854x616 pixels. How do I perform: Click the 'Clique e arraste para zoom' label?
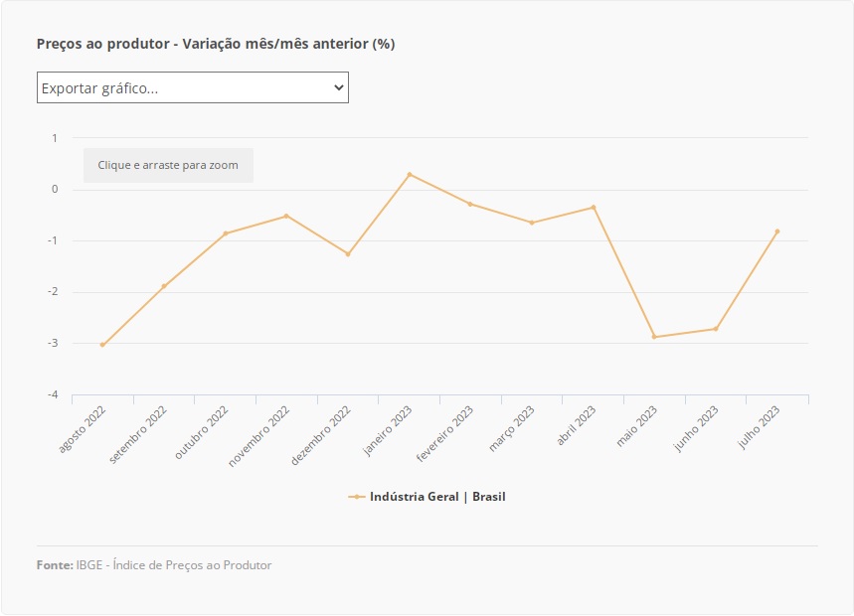168,165
